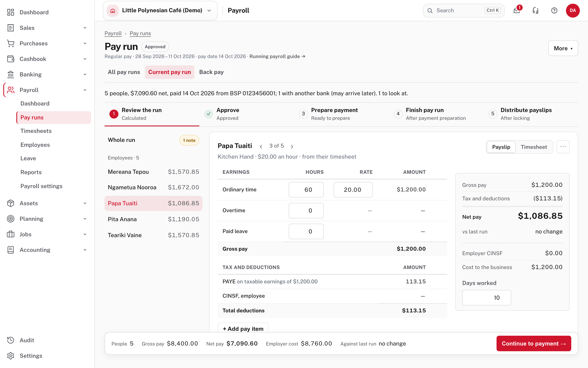Open the More dropdown button

[x=563, y=48]
